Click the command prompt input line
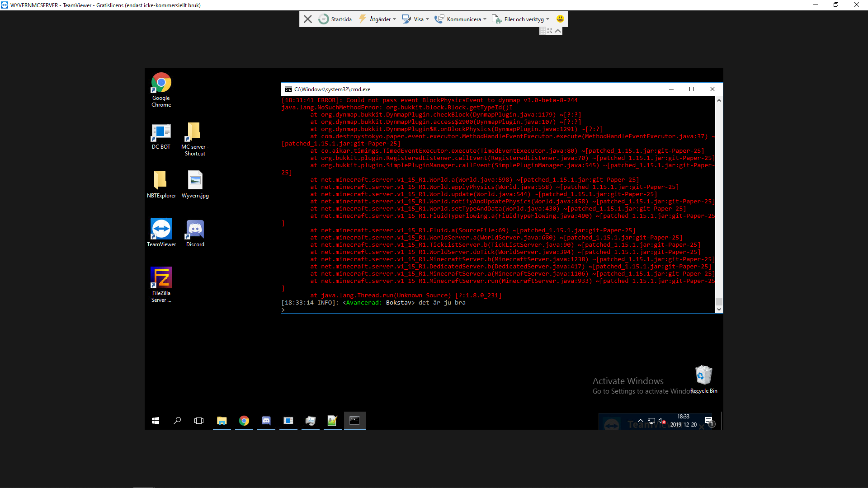This screenshot has height=488, width=868. click(x=498, y=310)
